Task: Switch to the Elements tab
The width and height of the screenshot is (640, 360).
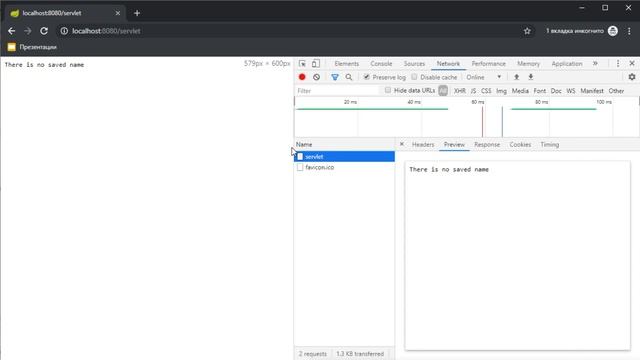Action: [347, 64]
